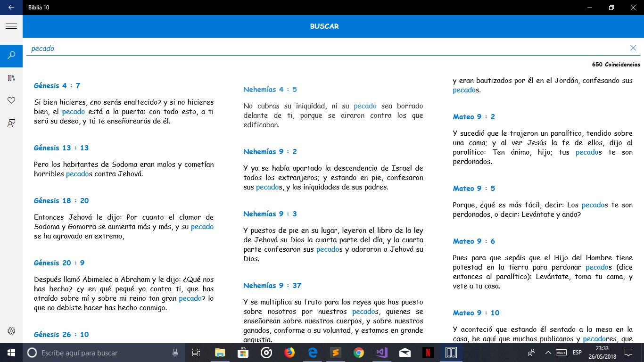The width and height of the screenshot is (644, 362).
Task: Open the comments notes sidebar icon
Action: tap(11, 123)
